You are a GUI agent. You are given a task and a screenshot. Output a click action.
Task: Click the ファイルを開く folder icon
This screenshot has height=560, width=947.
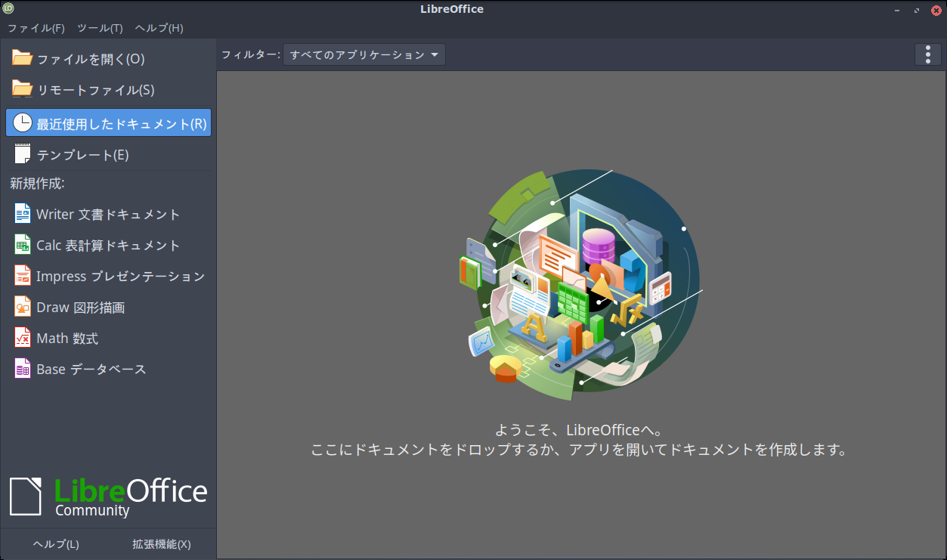(22, 58)
